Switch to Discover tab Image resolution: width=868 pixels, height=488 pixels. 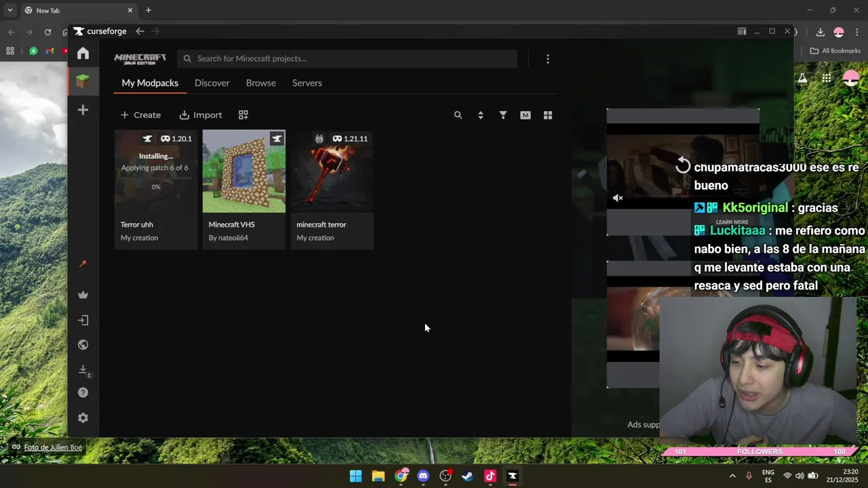coord(212,83)
